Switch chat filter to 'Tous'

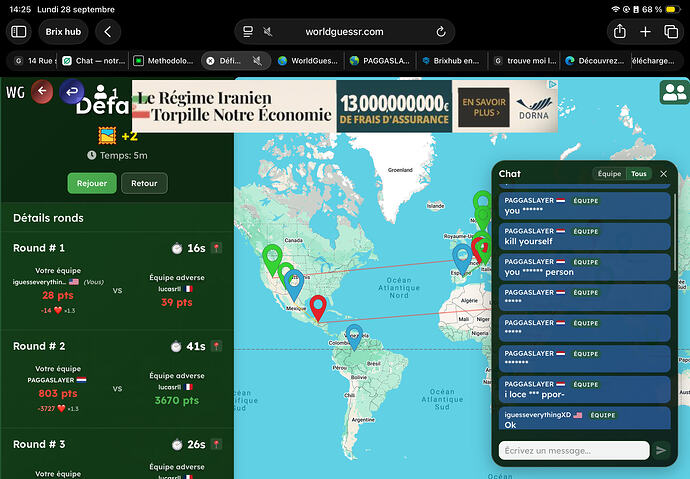pyautogui.click(x=639, y=174)
